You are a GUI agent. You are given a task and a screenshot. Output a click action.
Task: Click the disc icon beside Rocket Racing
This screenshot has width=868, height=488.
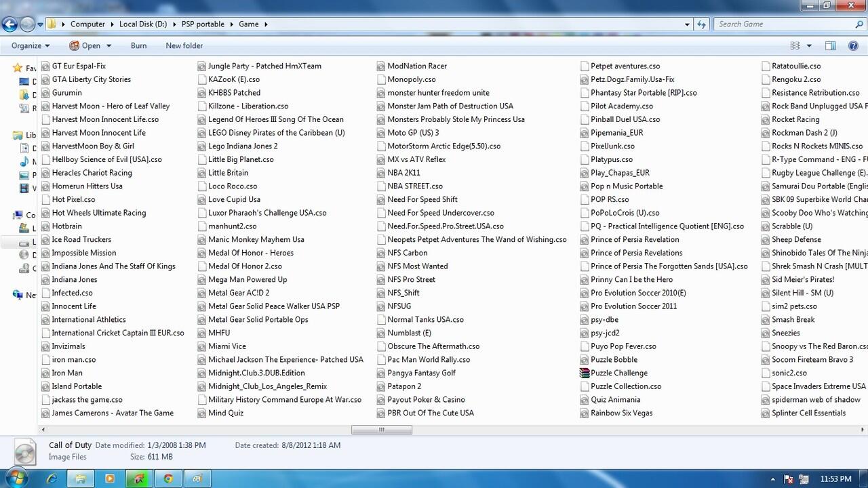tap(766, 119)
